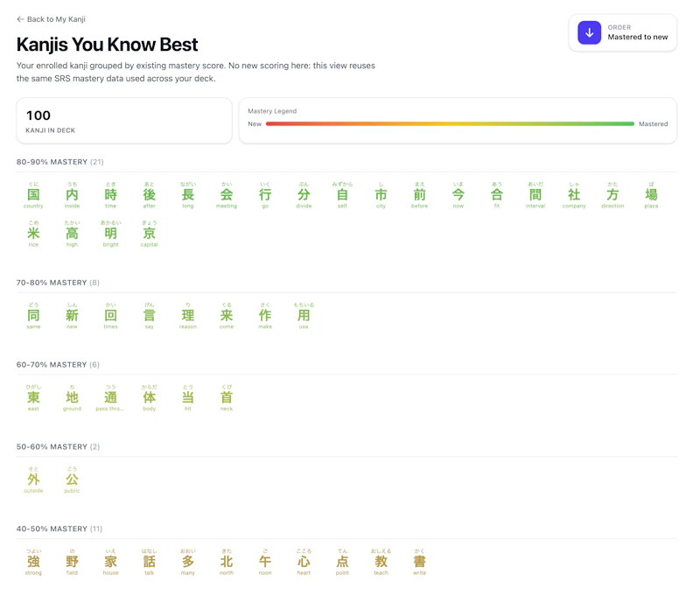
Task: Click the 点 point kanji
Action: pyautogui.click(x=342, y=562)
